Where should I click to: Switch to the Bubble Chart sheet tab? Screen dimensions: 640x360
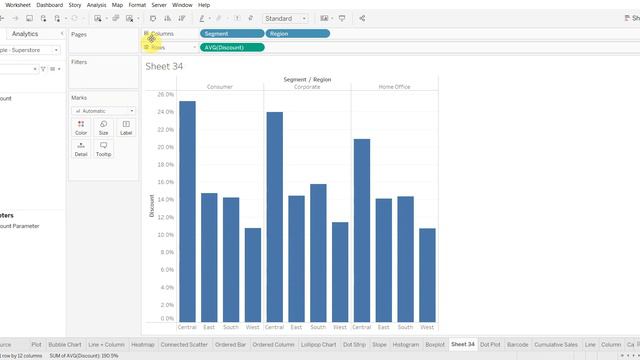click(65, 344)
